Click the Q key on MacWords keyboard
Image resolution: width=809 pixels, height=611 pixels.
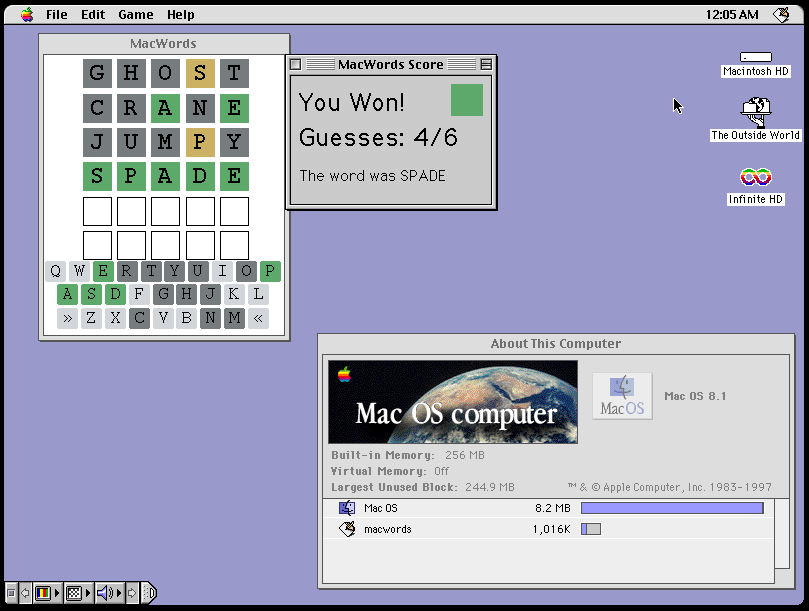(x=56, y=271)
